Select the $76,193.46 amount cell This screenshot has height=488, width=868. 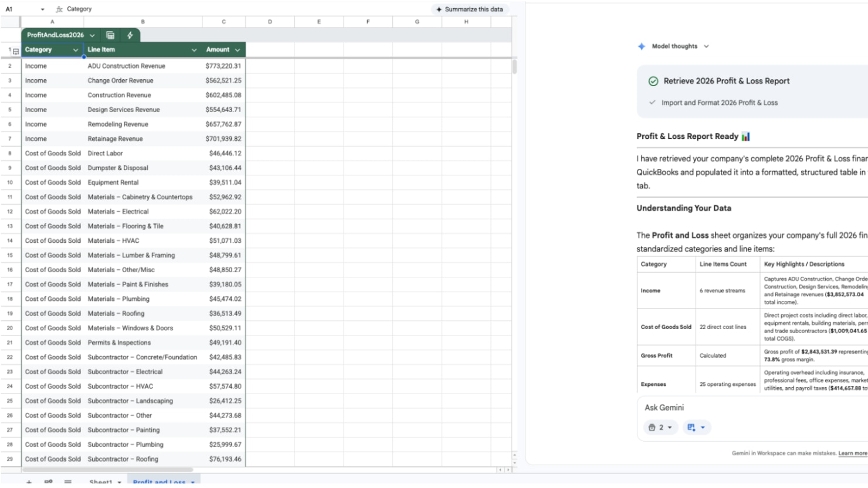click(223, 460)
